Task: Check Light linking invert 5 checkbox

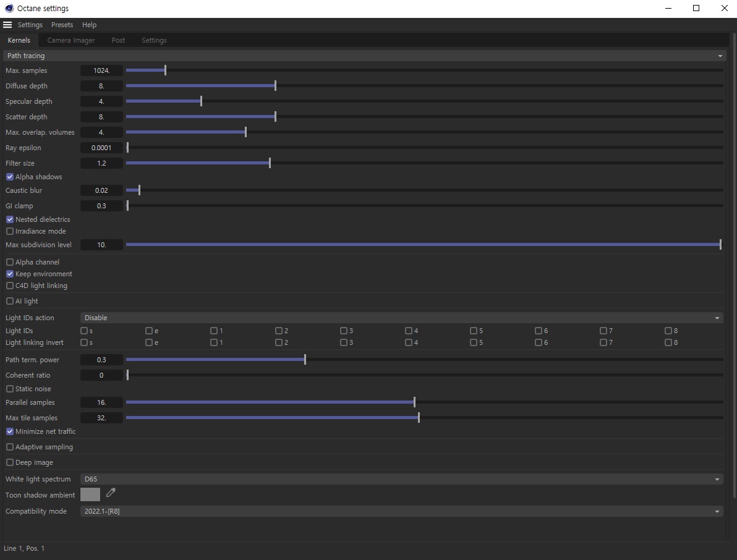Action: pos(474,342)
